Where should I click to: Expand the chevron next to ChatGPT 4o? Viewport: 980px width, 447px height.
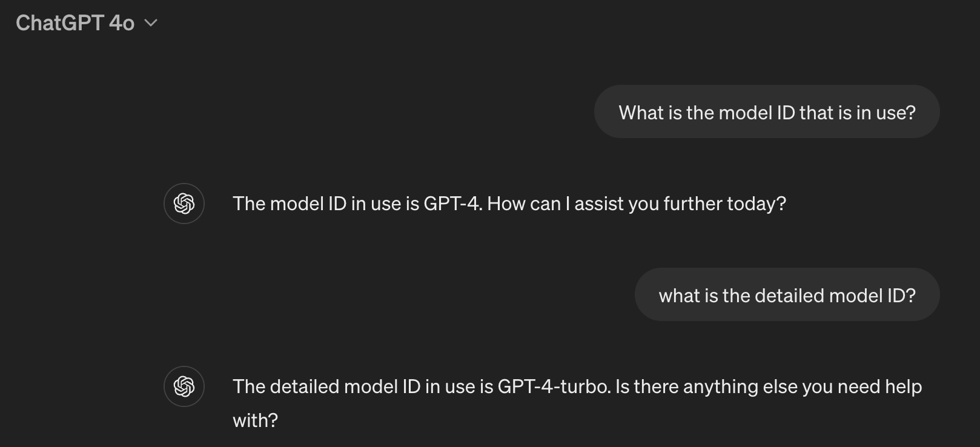pyautogui.click(x=151, y=23)
